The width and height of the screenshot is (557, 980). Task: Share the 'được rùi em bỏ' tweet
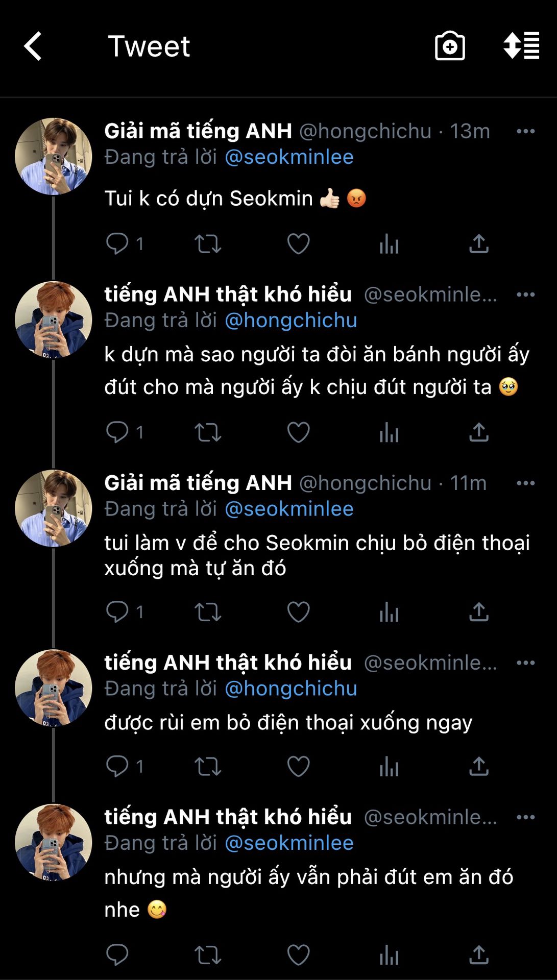pos(479,766)
